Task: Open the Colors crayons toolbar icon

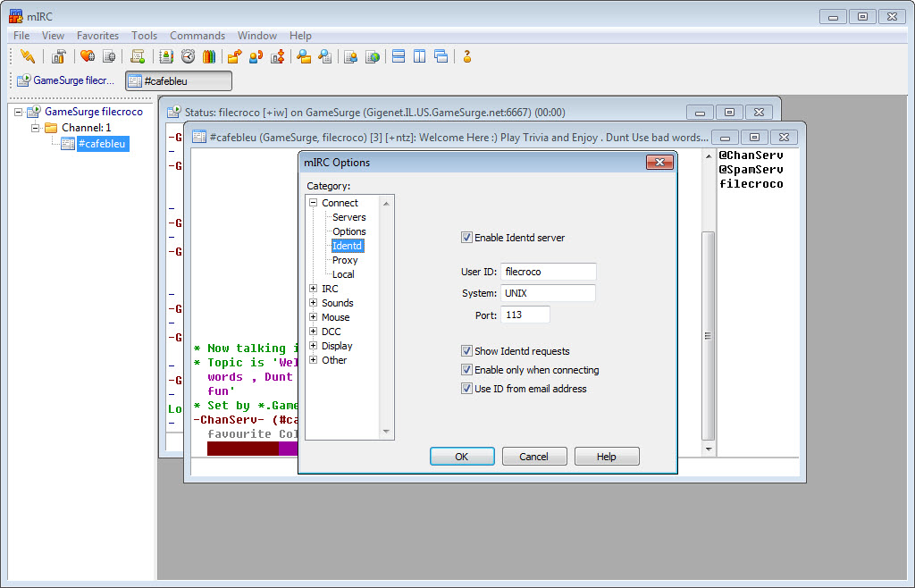Action: 209,56
